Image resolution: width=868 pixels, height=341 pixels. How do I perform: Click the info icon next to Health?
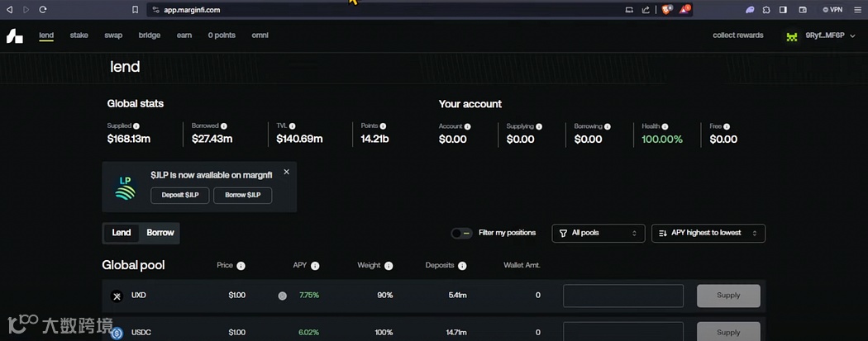pos(665,126)
